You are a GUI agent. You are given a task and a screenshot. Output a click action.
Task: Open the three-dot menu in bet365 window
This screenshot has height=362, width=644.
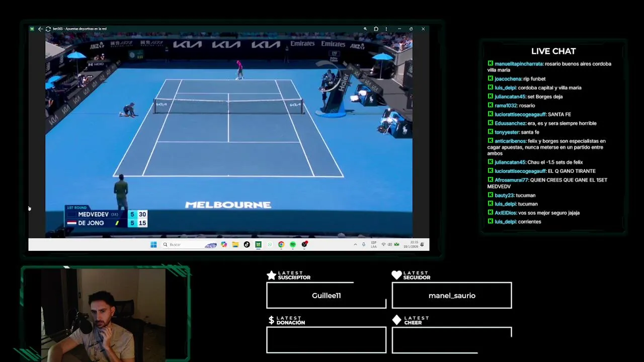(x=386, y=29)
